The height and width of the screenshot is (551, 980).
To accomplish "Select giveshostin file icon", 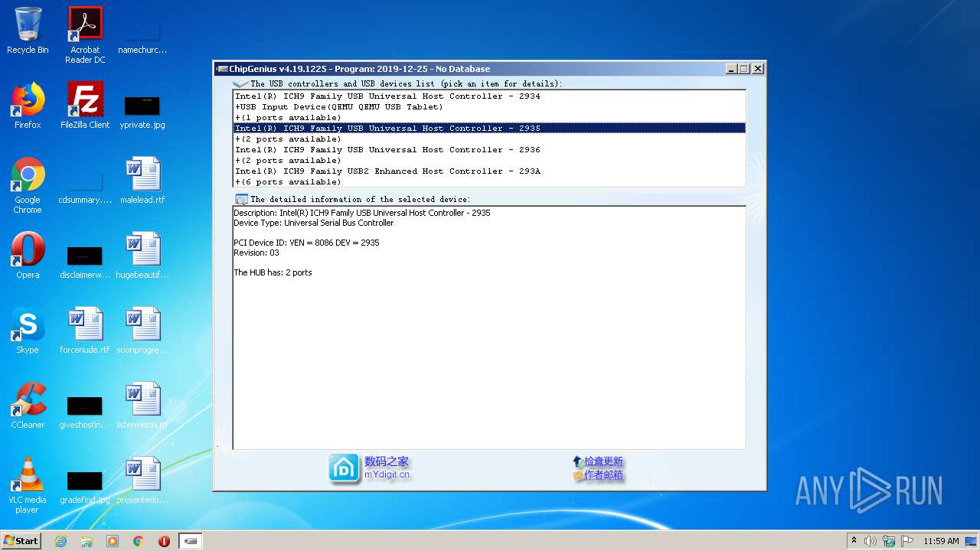I will coord(85,412).
